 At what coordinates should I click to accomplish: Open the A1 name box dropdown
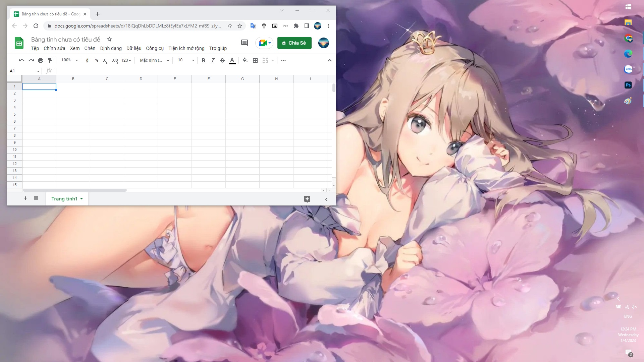tap(38, 71)
